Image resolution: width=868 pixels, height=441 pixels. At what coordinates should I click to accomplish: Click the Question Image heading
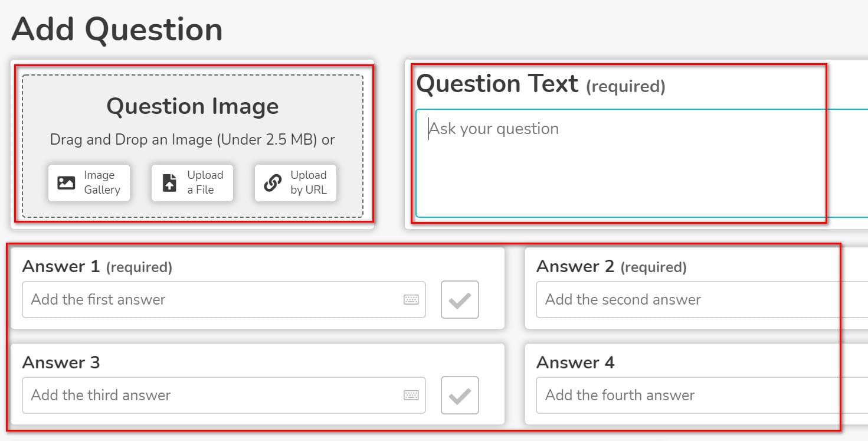pyautogui.click(x=192, y=106)
